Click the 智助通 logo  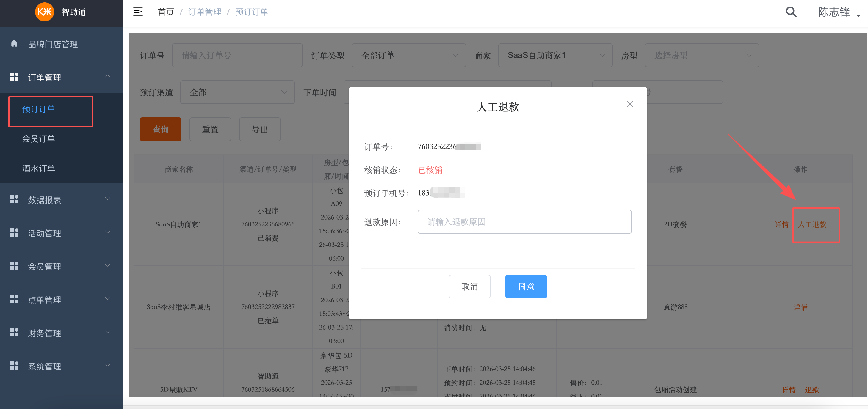pyautogui.click(x=45, y=12)
